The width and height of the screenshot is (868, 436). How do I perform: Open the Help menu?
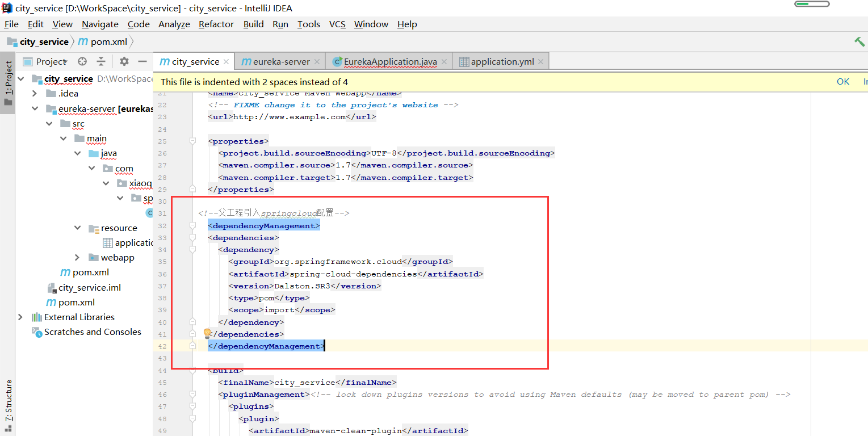pos(407,24)
